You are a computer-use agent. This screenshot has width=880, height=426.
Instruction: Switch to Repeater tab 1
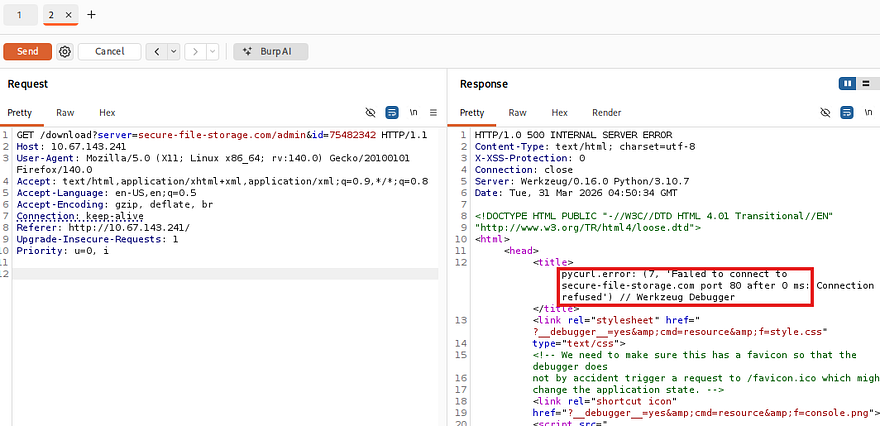(x=19, y=15)
